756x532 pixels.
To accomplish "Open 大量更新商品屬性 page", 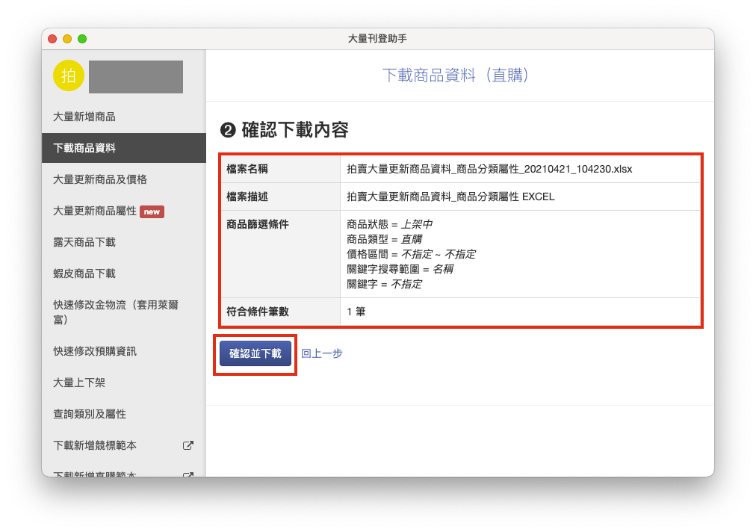I will click(95, 211).
